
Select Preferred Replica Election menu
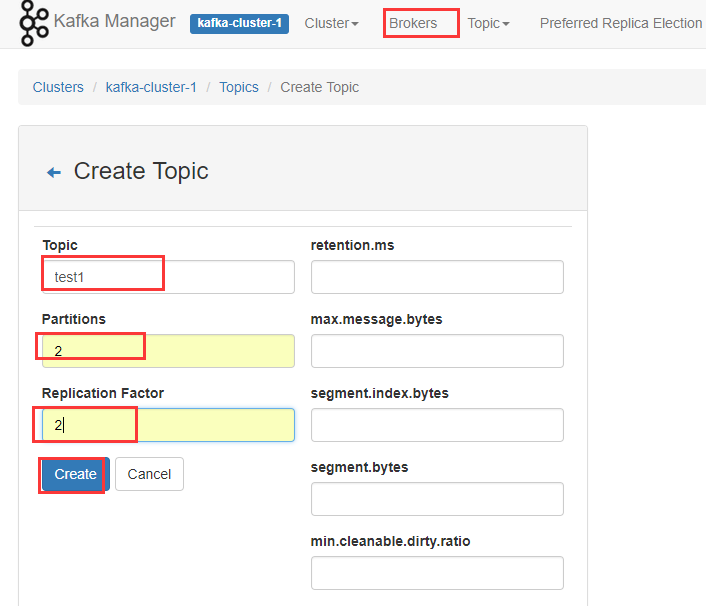[620, 23]
